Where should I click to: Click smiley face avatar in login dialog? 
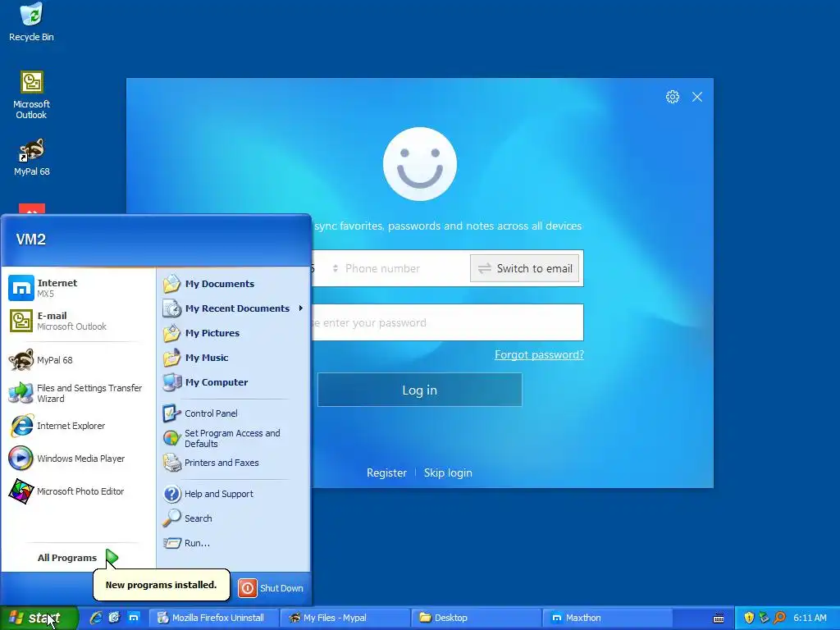point(420,164)
